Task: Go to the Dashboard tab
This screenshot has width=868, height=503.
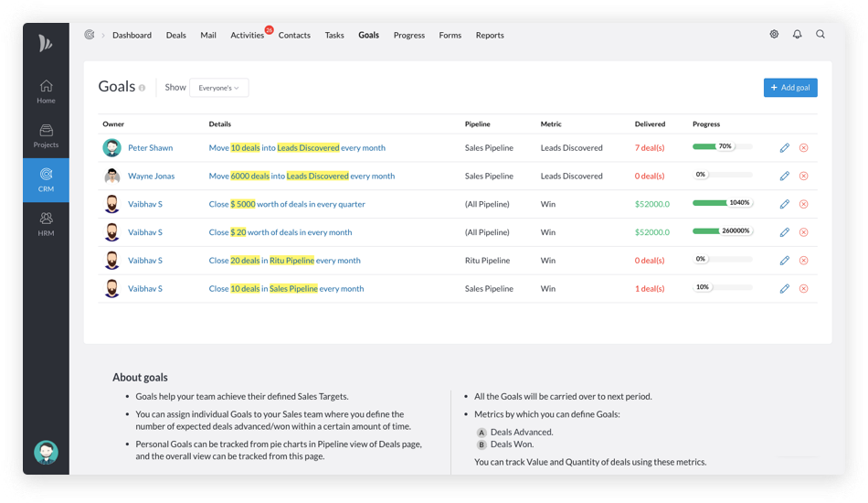Action: 132,35
